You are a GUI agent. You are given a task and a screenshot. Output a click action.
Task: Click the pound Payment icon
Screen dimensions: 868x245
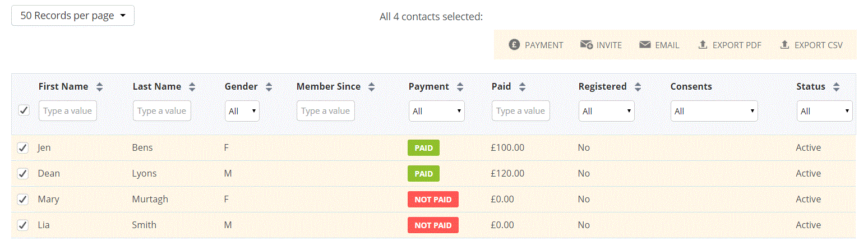tap(514, 45)
